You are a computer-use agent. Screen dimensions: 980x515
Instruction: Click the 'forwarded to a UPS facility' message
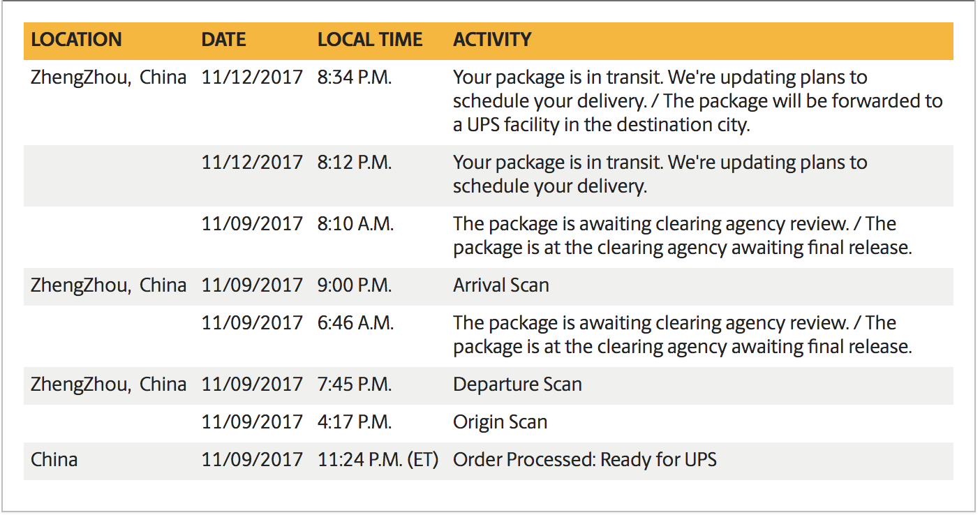(x=697, y=113)
